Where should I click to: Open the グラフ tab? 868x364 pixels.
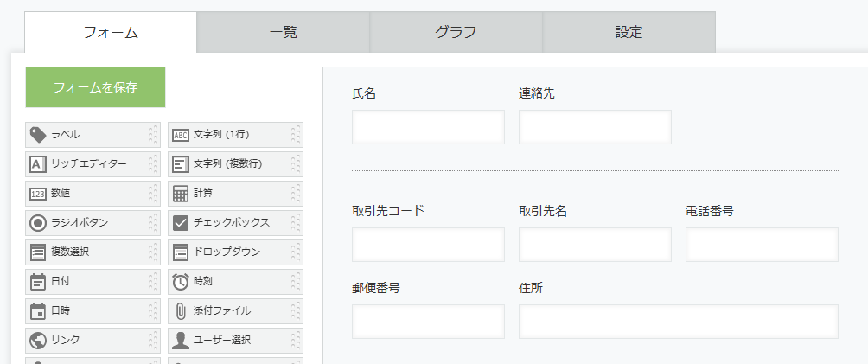tap(456, 32)
